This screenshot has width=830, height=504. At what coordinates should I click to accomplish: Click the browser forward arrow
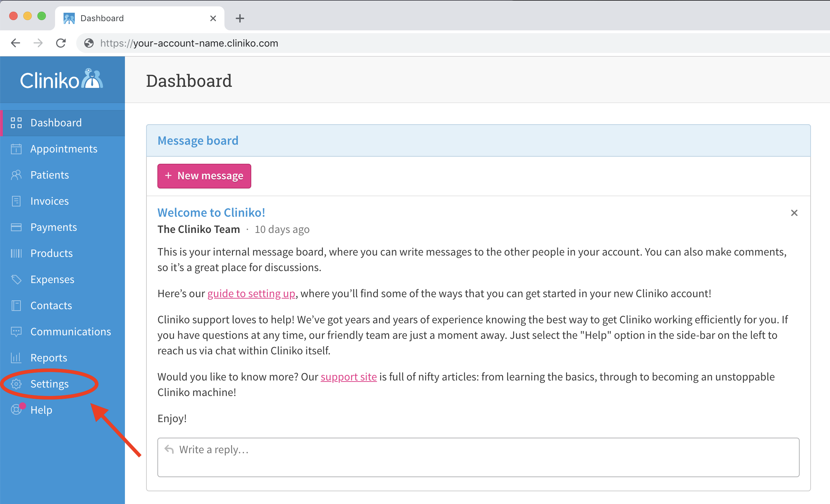click(38, 43)
